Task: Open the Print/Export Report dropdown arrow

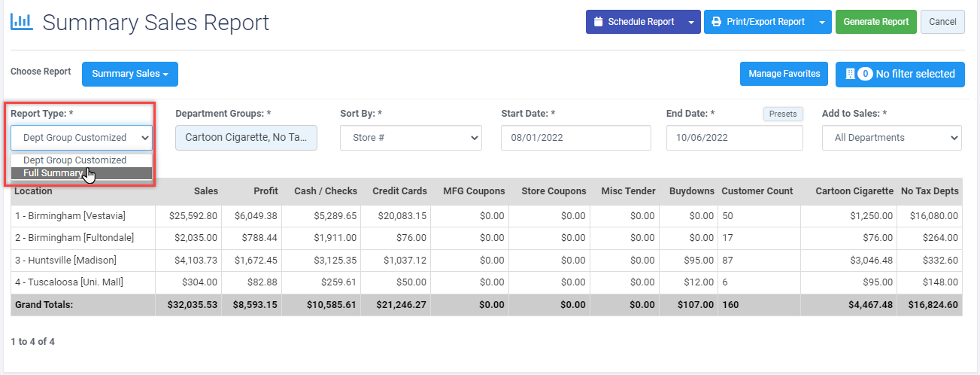Action: coord(822,22)
